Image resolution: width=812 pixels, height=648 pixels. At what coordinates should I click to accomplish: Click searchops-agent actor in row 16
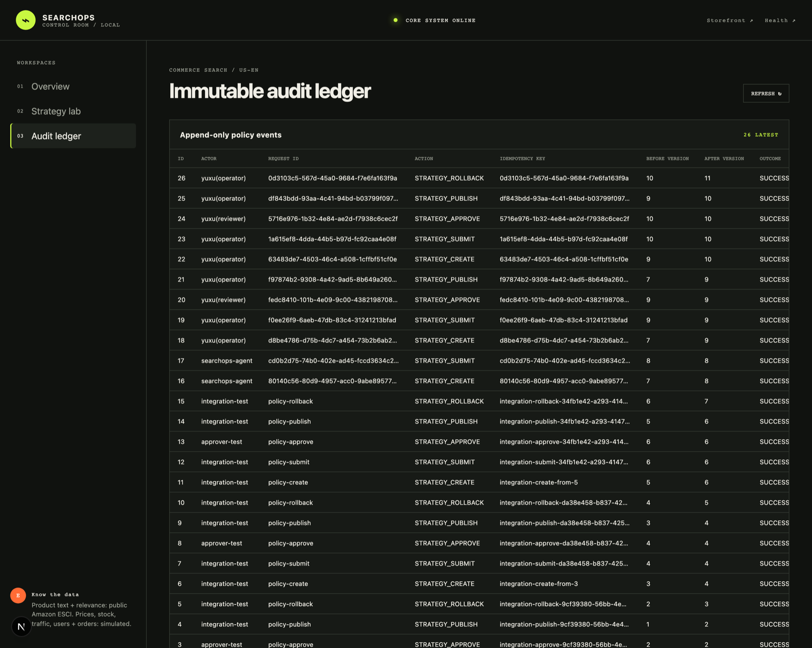pyautogui.click(x=226, y=381)
